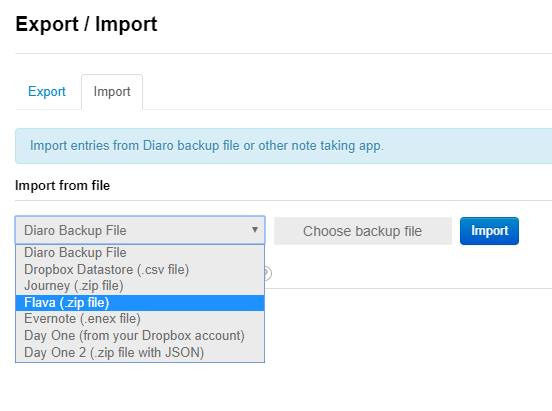The height and width of the screenshot is (411, 552).
Task: Select highlighted Flava (.zip file) option
Action: click(x=140, y=303)
